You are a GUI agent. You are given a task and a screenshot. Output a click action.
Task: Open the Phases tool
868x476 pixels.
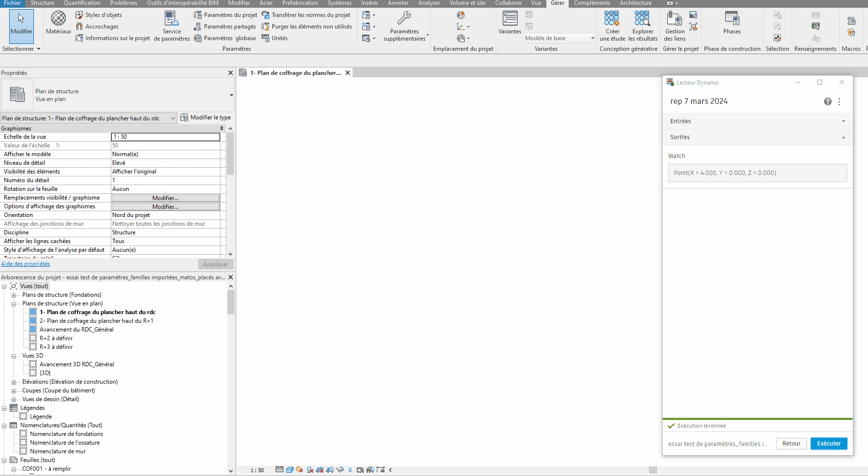(732, 23)
